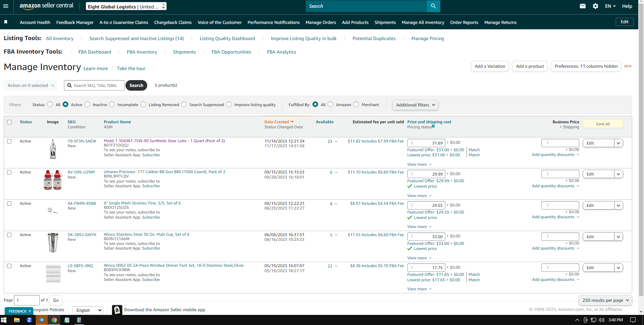Click the SKU, Title, ISBN search field
644x325 pixels.
tap(94, 86)
